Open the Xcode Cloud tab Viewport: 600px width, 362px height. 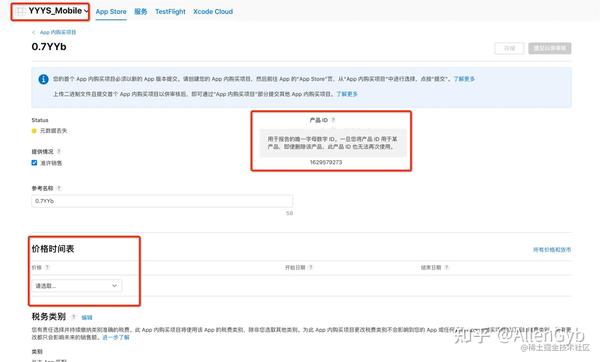tap(213, 12)
